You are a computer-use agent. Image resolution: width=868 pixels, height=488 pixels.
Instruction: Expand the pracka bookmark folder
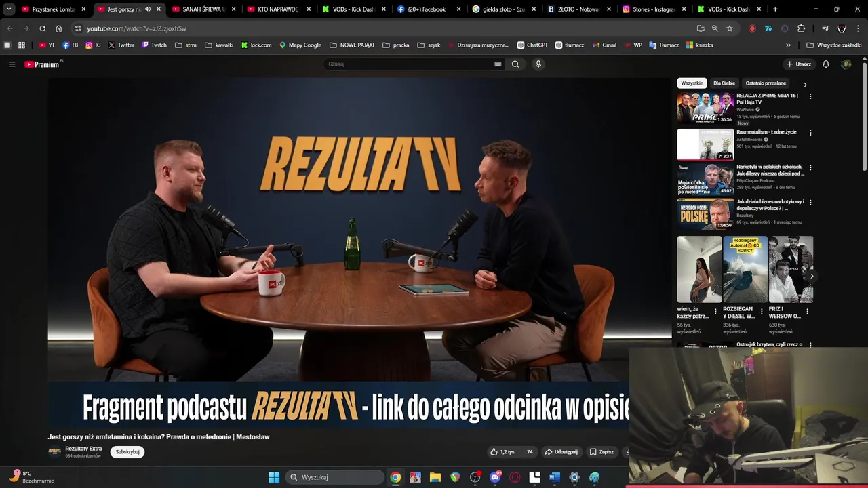click(x=396, y=45)
